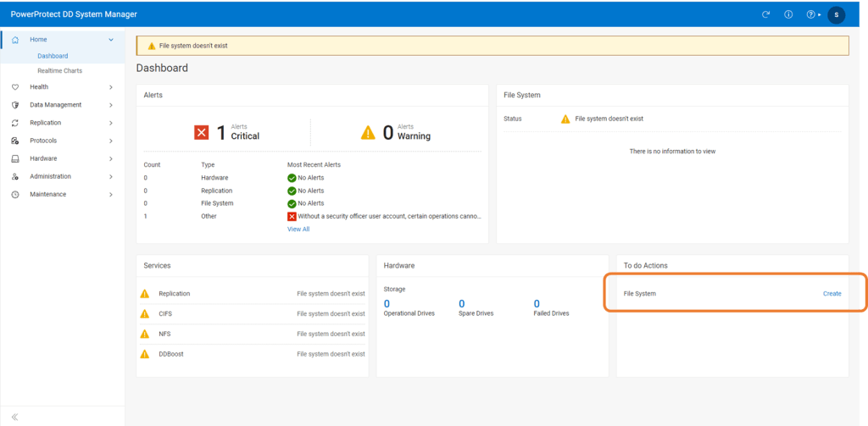Click the View All alerts link
Screen dimensions: 868x426
coord(298,229)
